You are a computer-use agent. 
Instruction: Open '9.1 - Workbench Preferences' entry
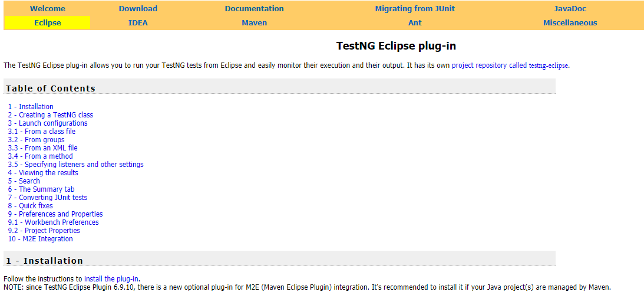pyautogui.click(x=54, y=222)
